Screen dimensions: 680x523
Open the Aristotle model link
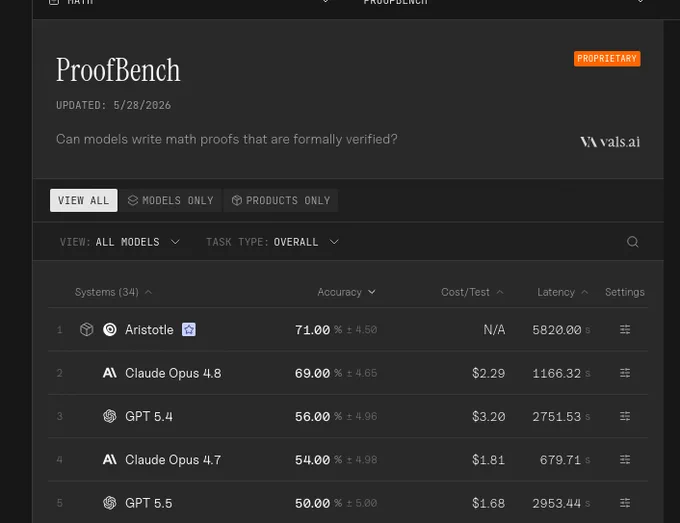149,330
